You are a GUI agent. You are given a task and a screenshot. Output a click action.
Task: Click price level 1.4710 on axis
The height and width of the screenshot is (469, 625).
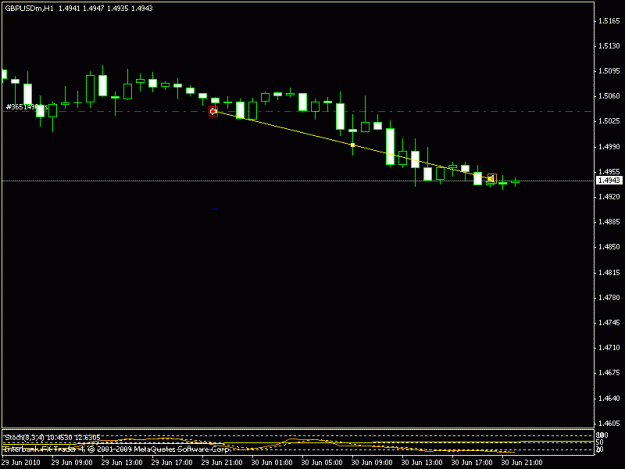(x=609, y=347)
